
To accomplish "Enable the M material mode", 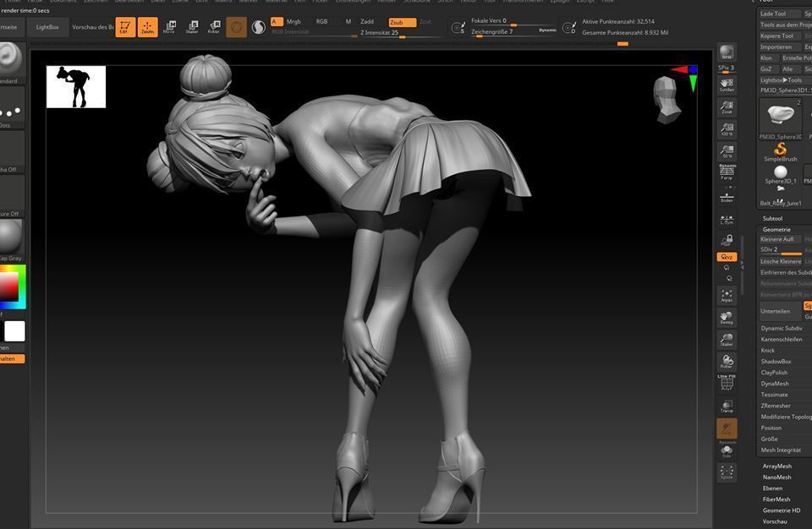I will point(348,22).
